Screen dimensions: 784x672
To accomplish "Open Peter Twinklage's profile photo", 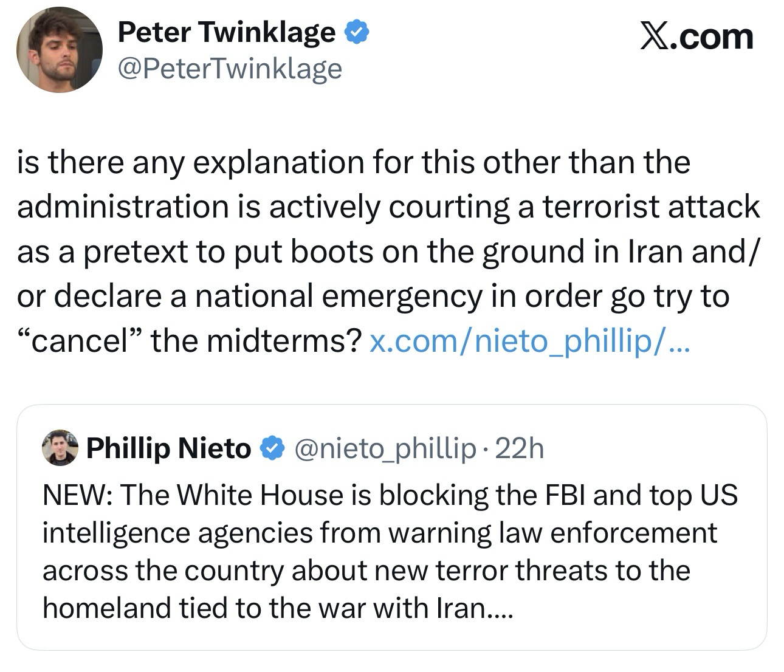I will [60, 50].
